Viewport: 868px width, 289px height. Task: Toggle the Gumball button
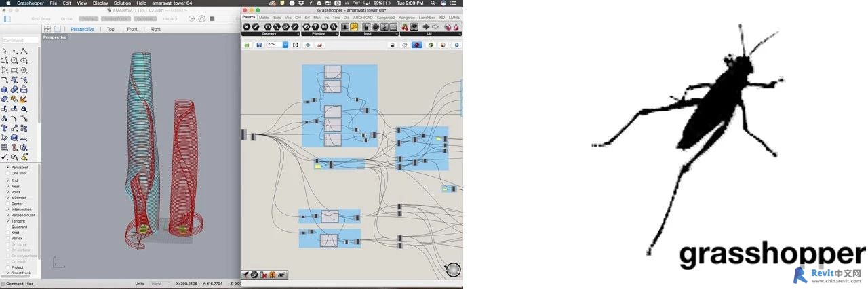145,18
